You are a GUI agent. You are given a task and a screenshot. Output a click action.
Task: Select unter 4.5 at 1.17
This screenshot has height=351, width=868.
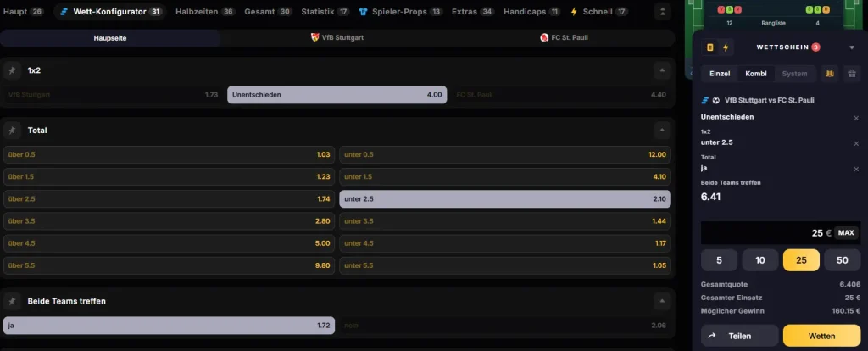[505, 243]
